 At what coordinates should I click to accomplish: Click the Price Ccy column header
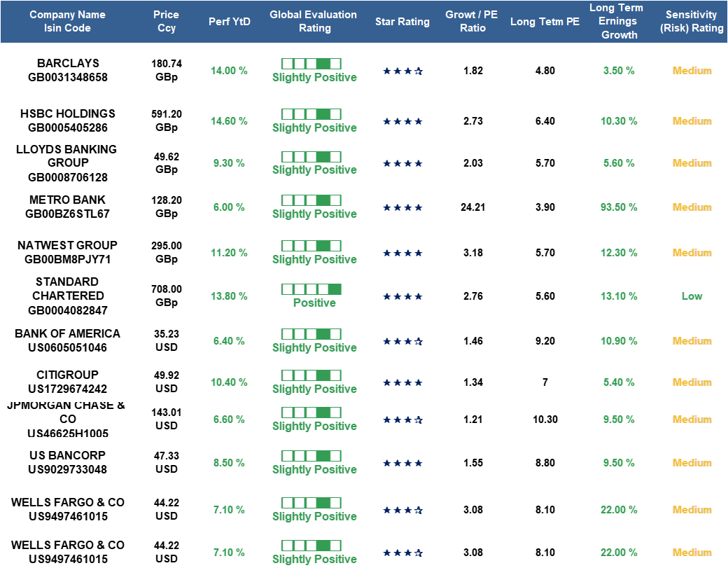(x=166, y=22)
